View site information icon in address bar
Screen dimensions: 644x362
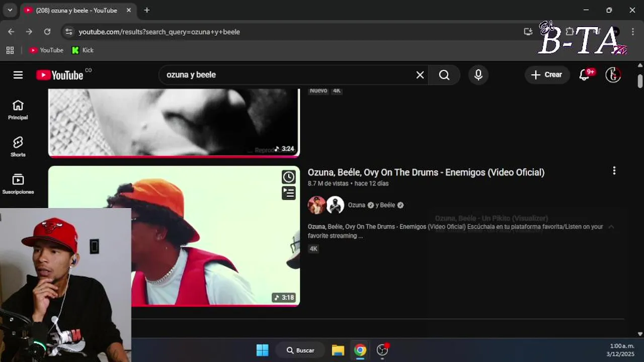[x=68, y=32]
